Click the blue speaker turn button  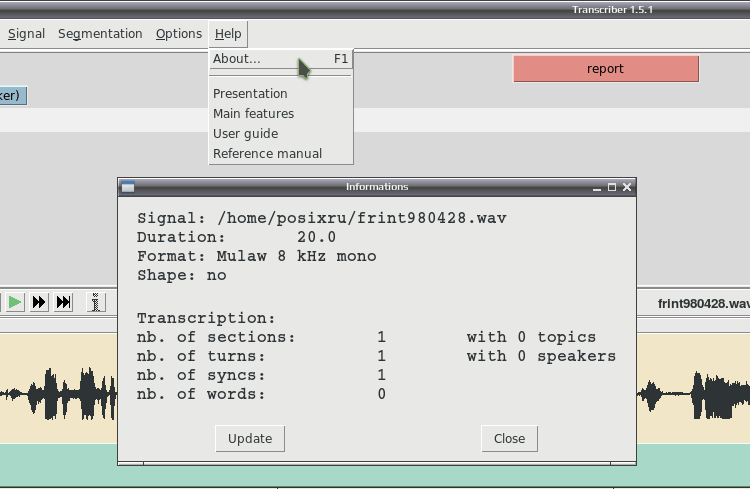click(x=13, y=95)
